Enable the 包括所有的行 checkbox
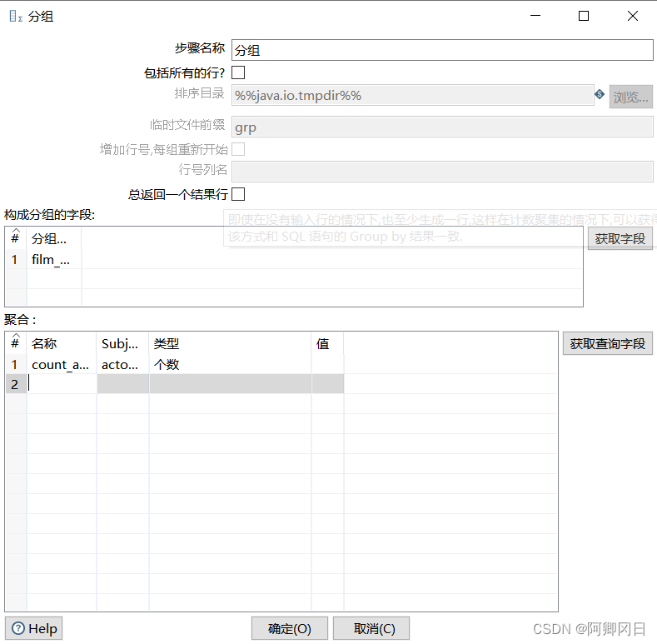The width and height of the screenshot is (657, 644). click(238, 73)
